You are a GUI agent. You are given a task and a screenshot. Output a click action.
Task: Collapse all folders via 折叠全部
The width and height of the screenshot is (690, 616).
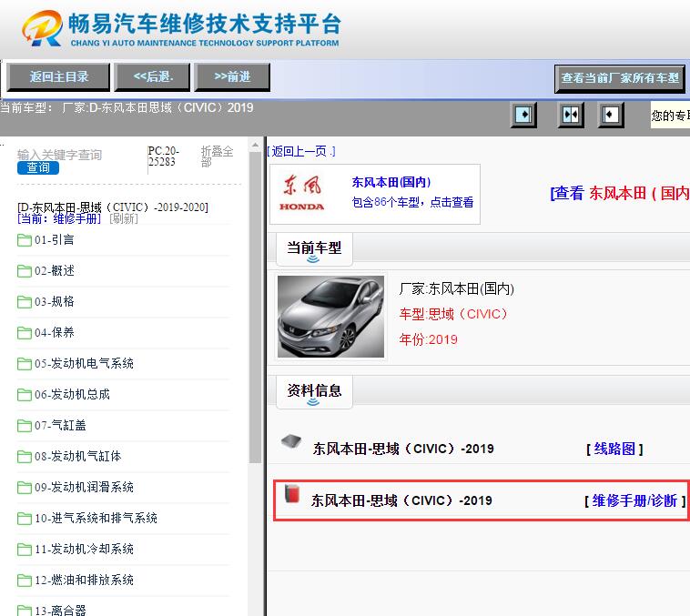(217, 157)
